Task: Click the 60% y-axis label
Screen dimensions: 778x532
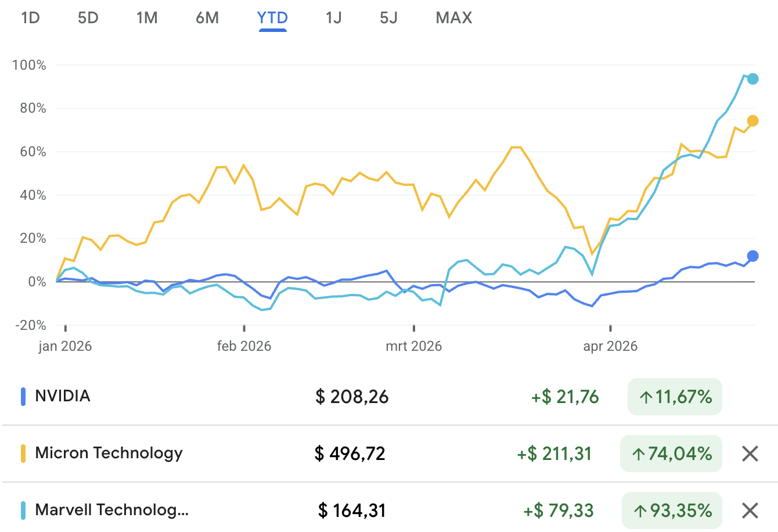Action: pos(32,152)
